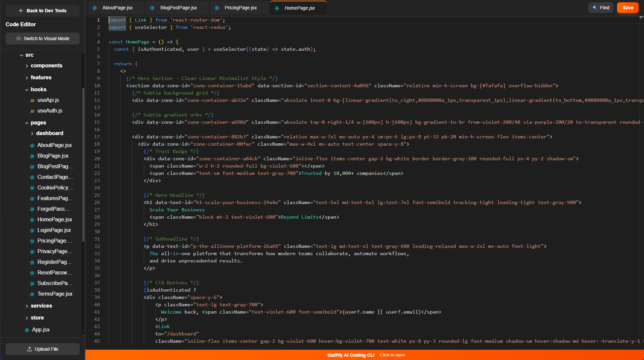The width and height of the screenshot is (644, 360).
Task: Click the upload icon in Upload File button
Action: point(30,349)
